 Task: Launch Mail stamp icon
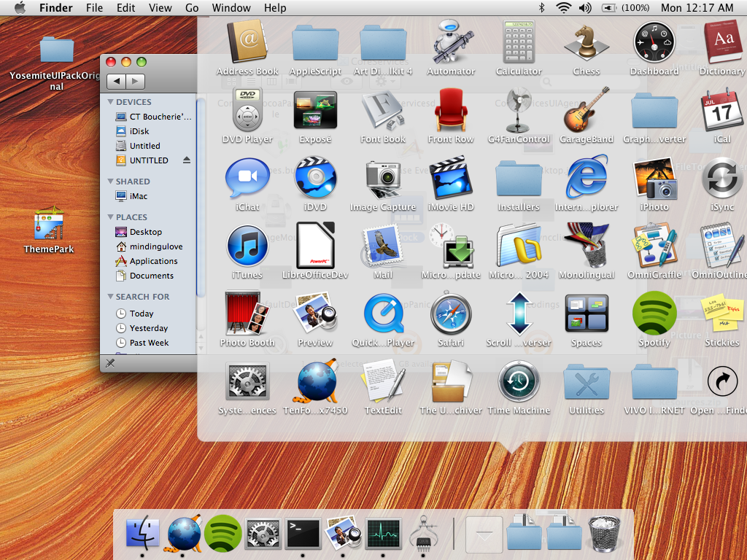[383, 246]
